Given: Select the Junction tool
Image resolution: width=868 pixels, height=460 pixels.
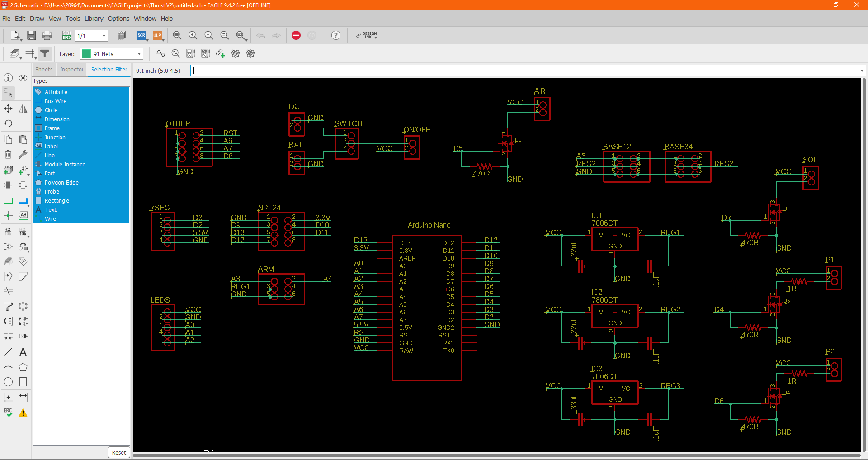Looking at the screenshot, I should click(8, 216).
